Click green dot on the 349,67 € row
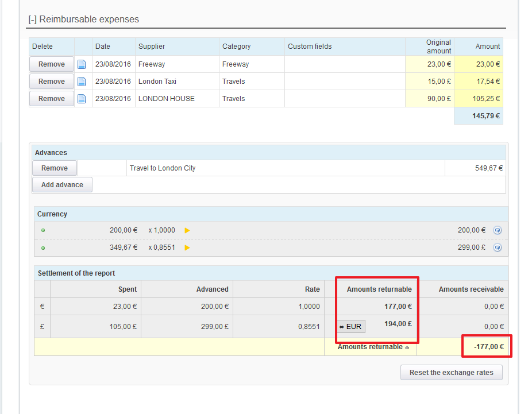Viewport: 532px width, 414px height. point(43,248)
